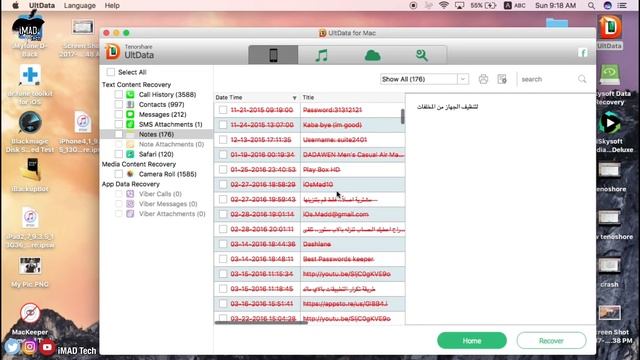
Task: Open the Language menu
Action: click(80, 6)
